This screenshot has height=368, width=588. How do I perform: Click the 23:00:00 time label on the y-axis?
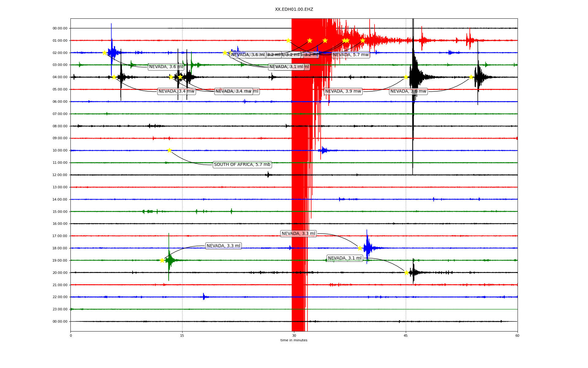[60, 309]
